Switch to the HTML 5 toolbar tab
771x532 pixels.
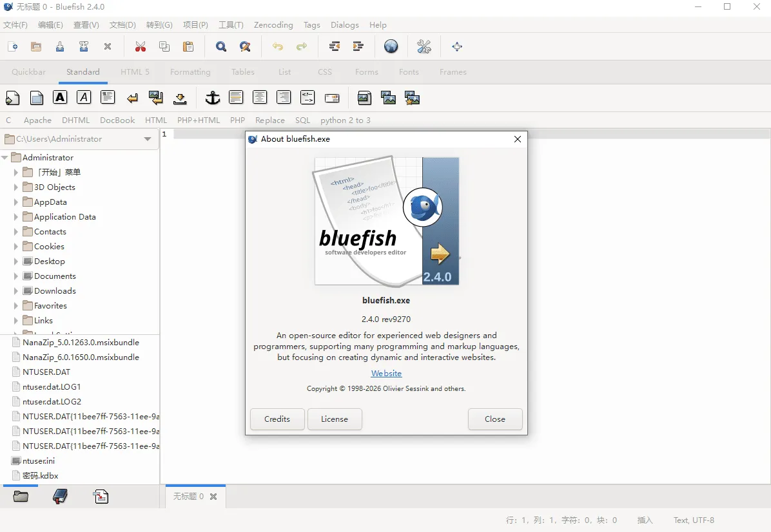click(x=135, y=71)
